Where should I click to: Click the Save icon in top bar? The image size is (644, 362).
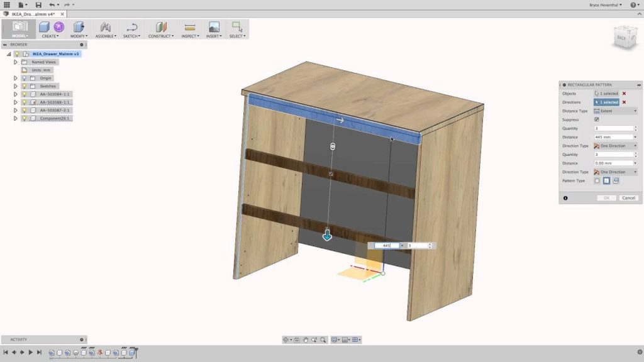click(38, 5)
